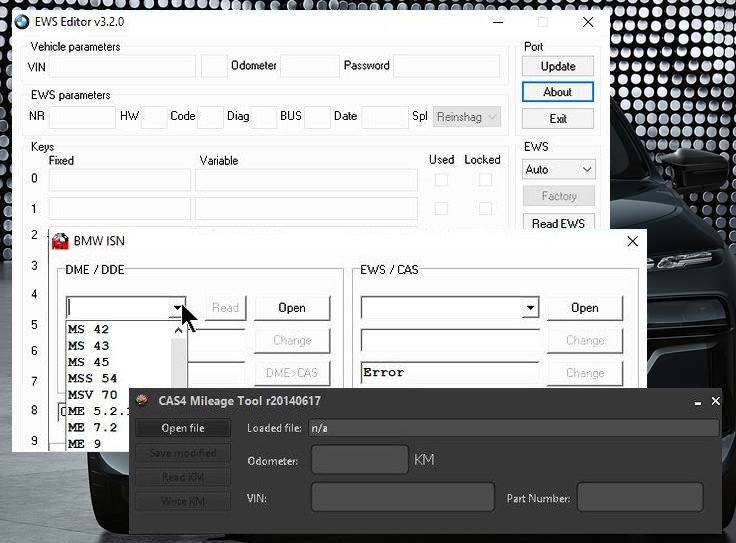Select ME 9 from the DME list
Image resolution: width=736 pixels, height=543 pixels.
[x=84, y=444]
